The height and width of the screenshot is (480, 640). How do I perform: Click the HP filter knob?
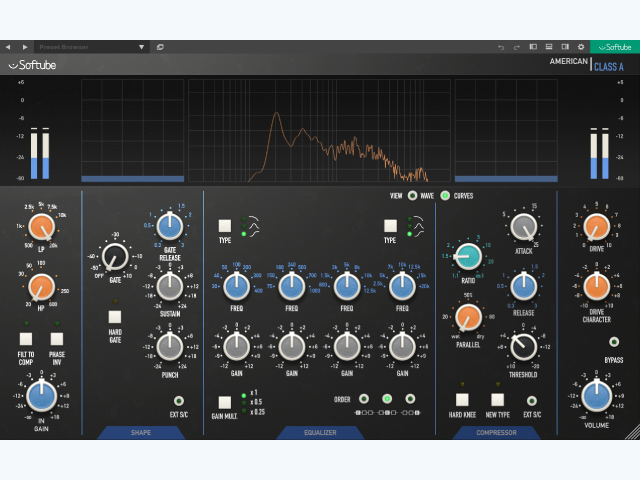[41, 287]
